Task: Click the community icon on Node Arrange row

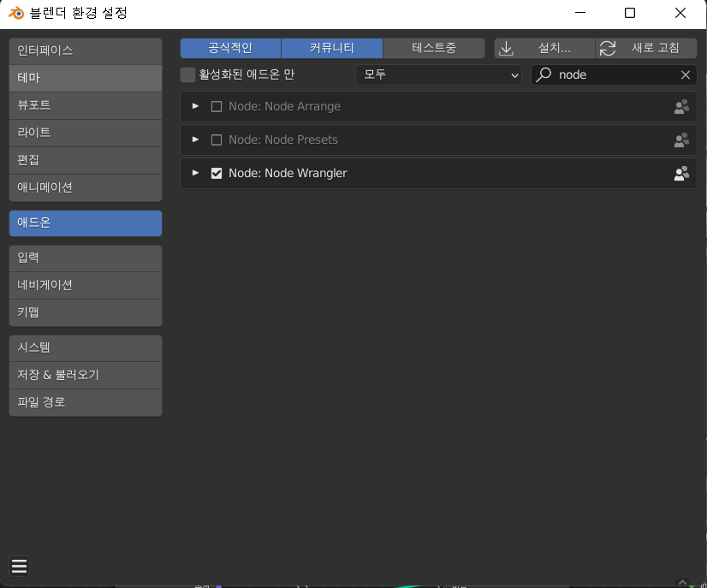Action: 681,106
